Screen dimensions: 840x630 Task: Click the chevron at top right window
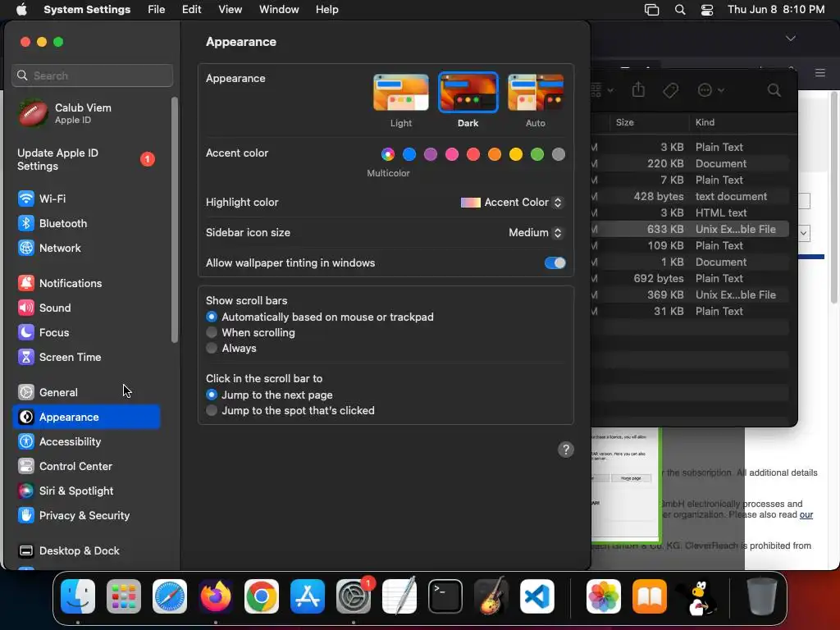coord(790,39)
